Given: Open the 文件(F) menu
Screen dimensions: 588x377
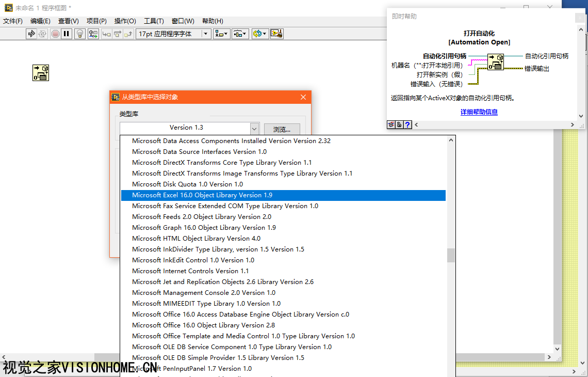Looking at the screenshot, I should [13, 21].
